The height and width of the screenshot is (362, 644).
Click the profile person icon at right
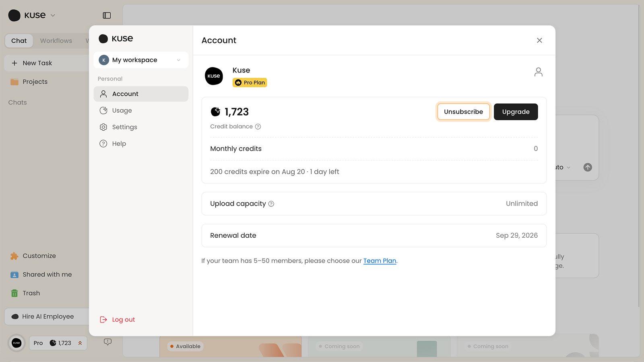539,72
